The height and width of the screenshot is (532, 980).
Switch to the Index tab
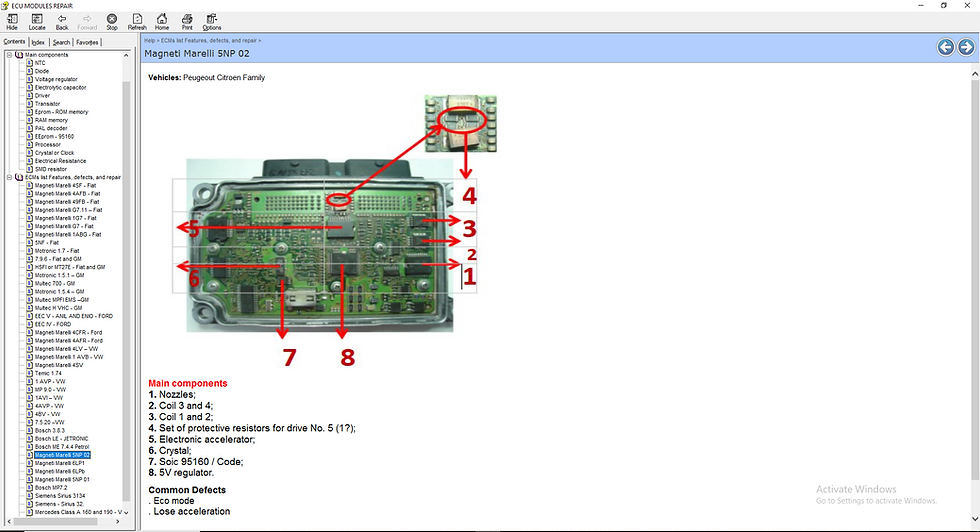tap(38, 43)
